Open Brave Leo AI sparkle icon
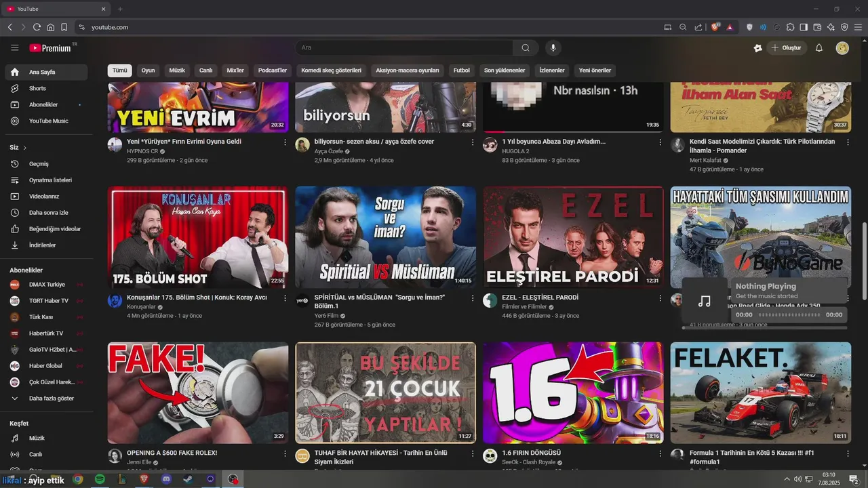 pyautogui.click(x=831, y=27)
